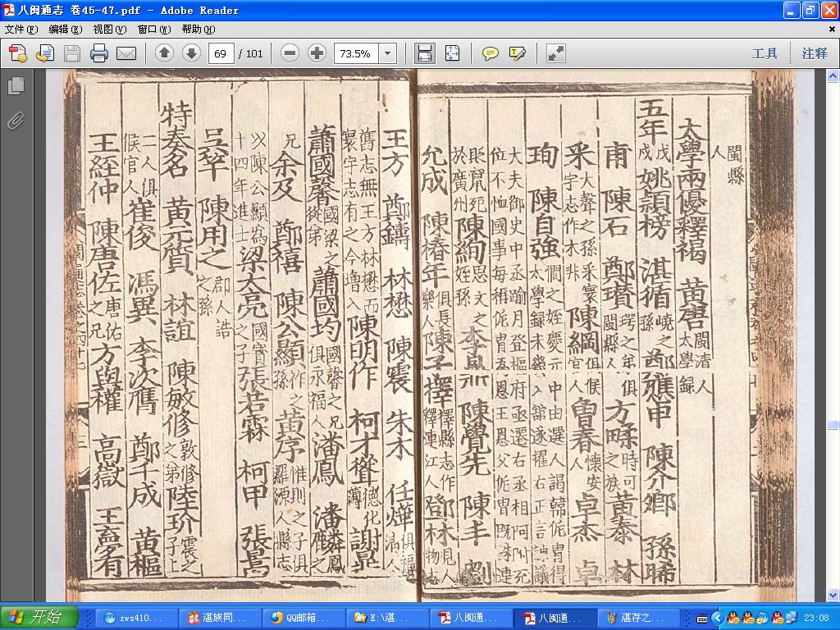840x630 pixels.
Task: Go to next page with down arrow
Action: (191, 53)
